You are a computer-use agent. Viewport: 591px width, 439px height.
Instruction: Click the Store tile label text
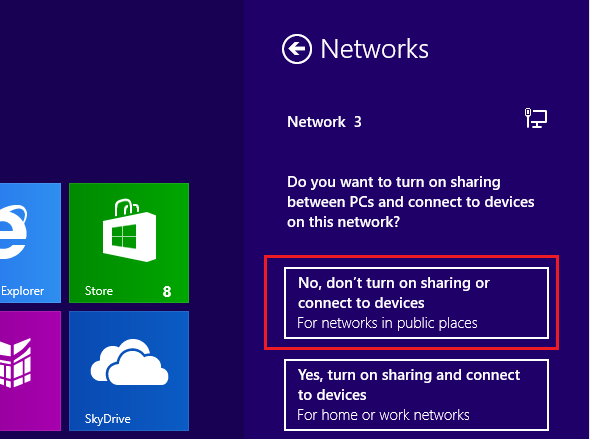point(99,291)
